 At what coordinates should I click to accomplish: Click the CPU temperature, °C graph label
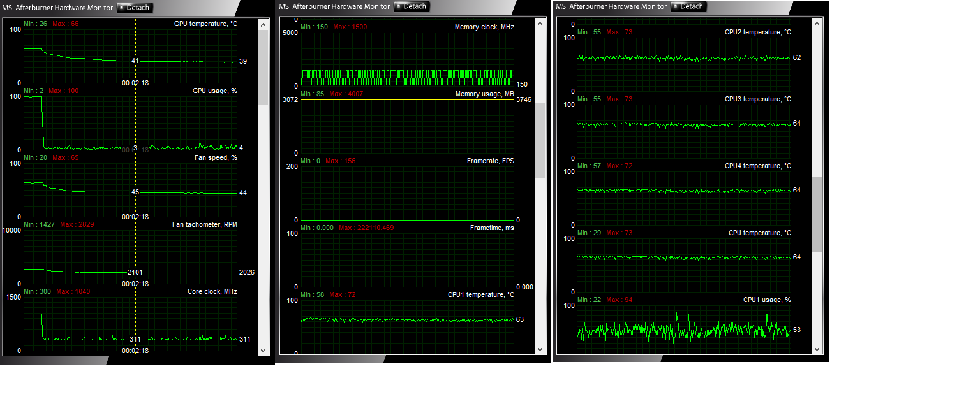pos(760,233)
